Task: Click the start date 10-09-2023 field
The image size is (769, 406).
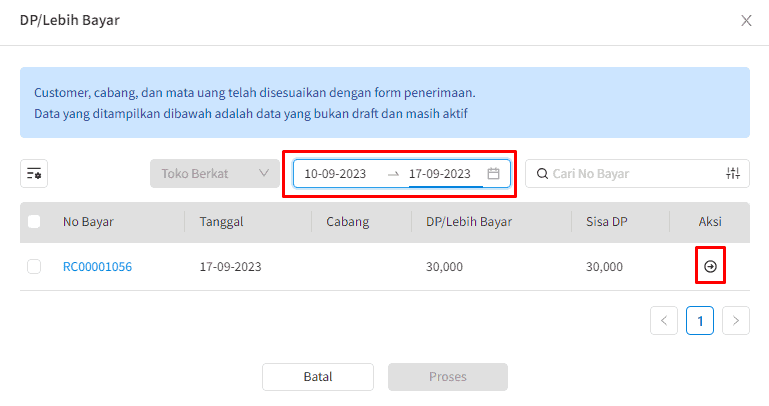Action: (335, 174)
